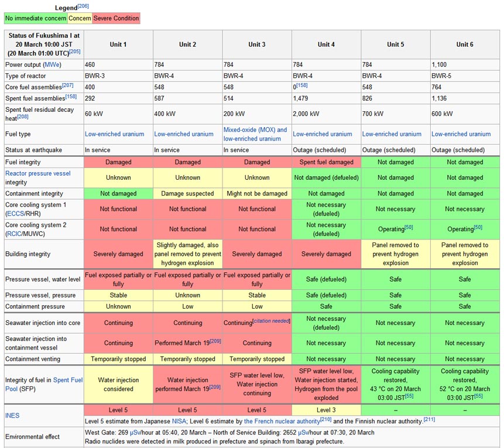
Task: Follow citation [206] next to Legend
Action: [x=83, y=6]
